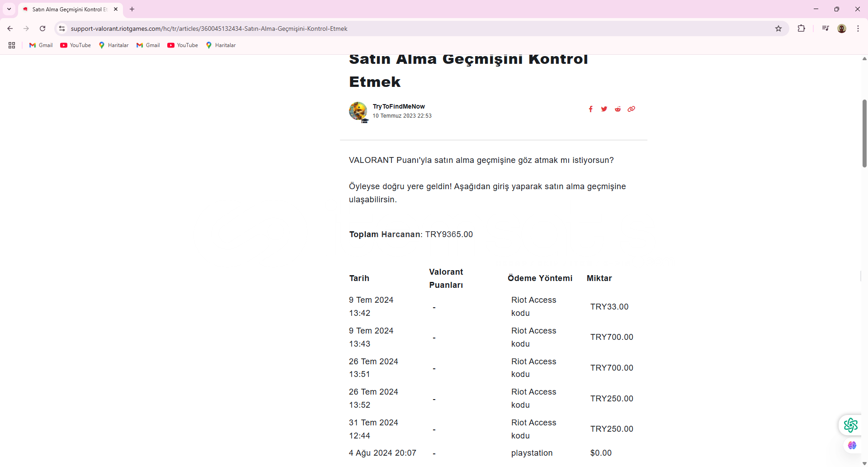This screenshot has height=467, width=868.
Task: Reload the current page
Action: point(42,29)
